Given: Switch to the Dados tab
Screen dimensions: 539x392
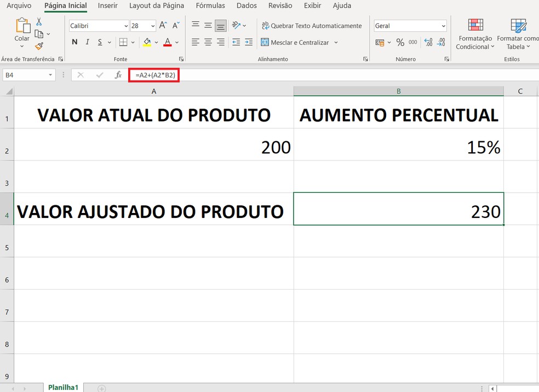Looking at the screenshot, I should point(246,5).
